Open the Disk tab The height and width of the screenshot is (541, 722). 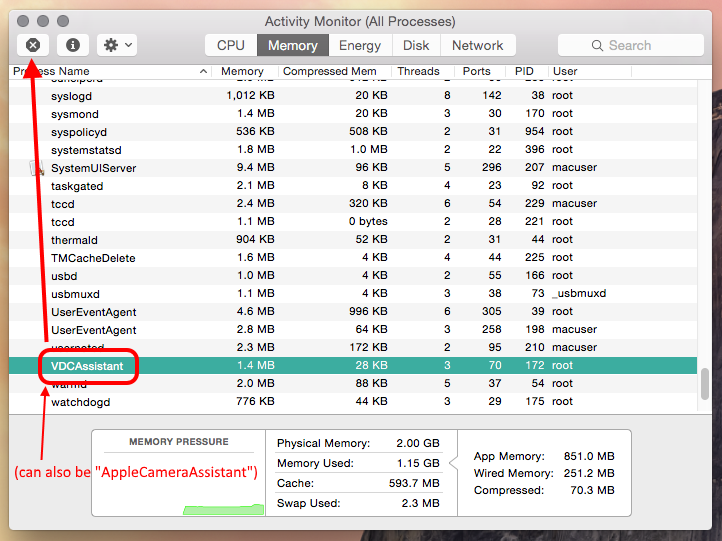tap(416, 45)
